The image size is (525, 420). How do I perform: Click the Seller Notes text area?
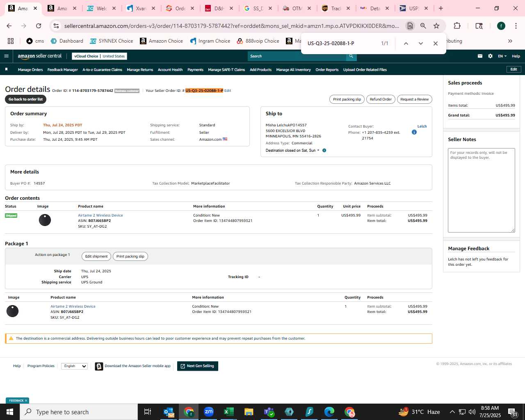pos(482,190)
